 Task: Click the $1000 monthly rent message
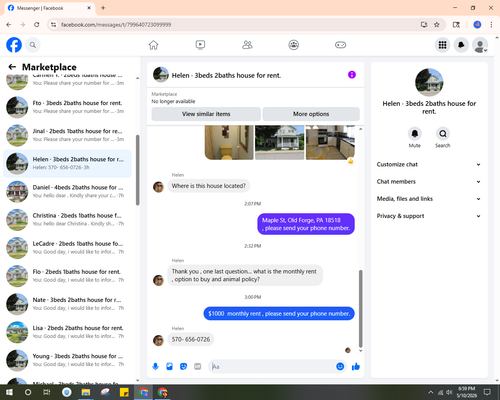click(x=279, y=314)
